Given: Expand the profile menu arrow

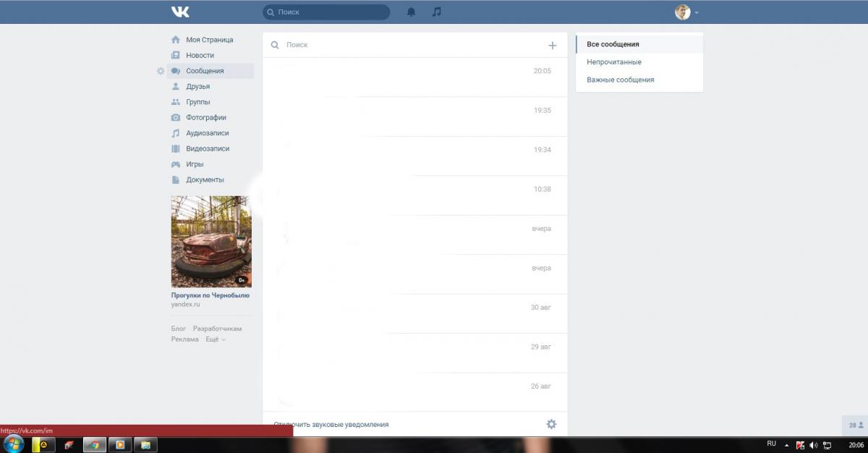Looking at the screenshot, I should [697, 12].
